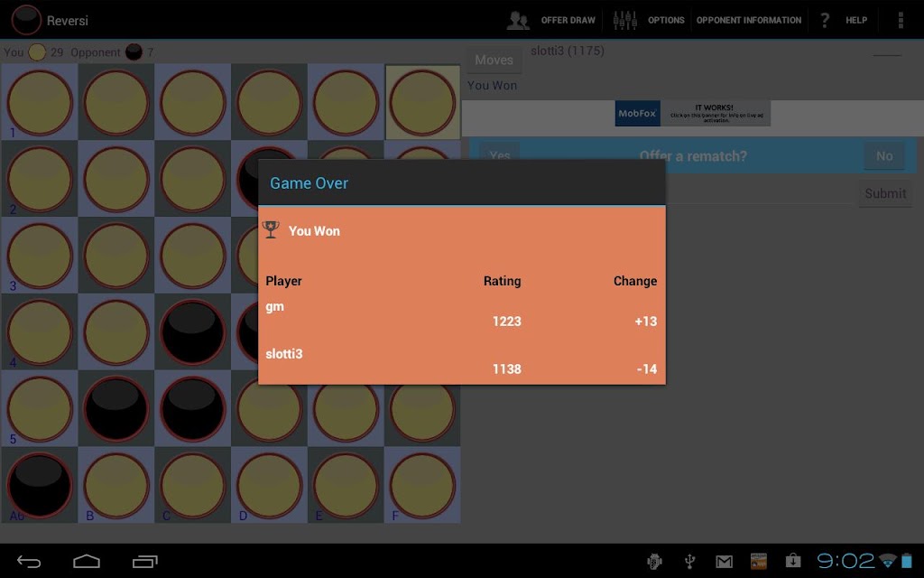Tap the Help question mark icon
Screen dimensions: 924x578
[825, 20]
